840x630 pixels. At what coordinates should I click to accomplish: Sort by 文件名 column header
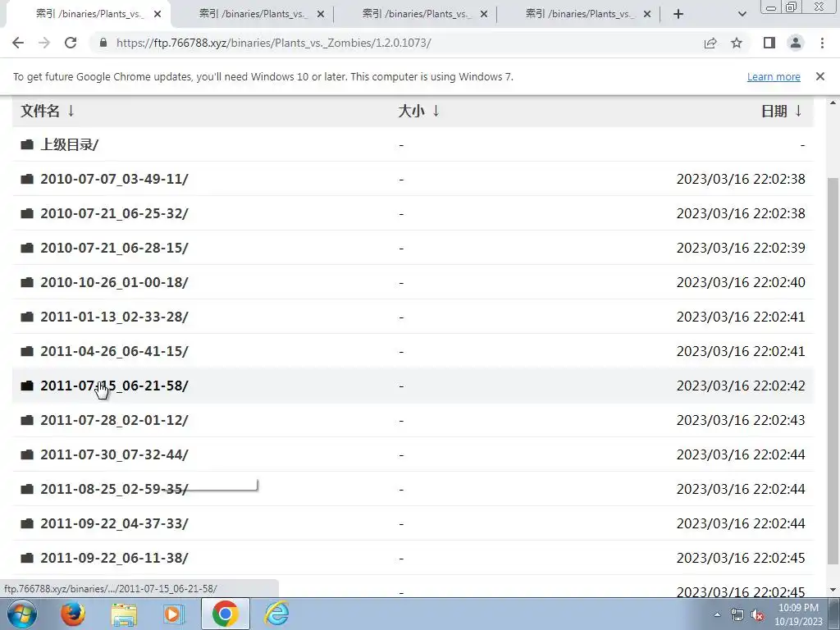(47, 111)
